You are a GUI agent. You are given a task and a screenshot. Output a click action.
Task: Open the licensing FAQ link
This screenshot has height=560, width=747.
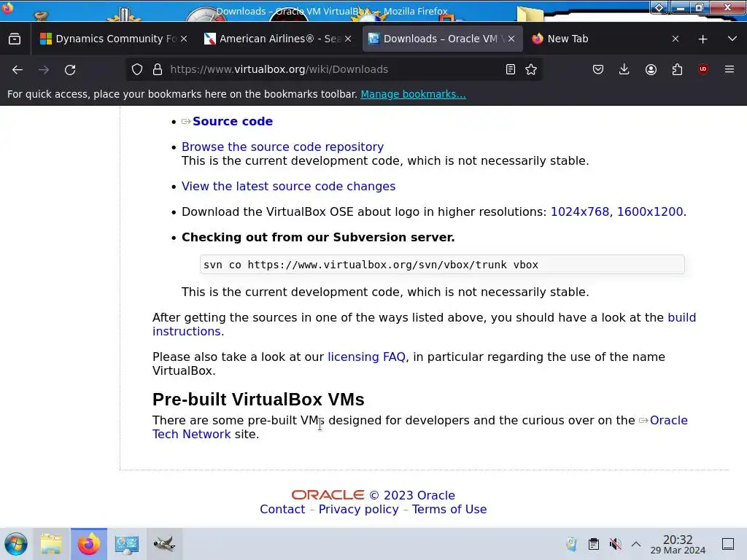tap(366, 357)
